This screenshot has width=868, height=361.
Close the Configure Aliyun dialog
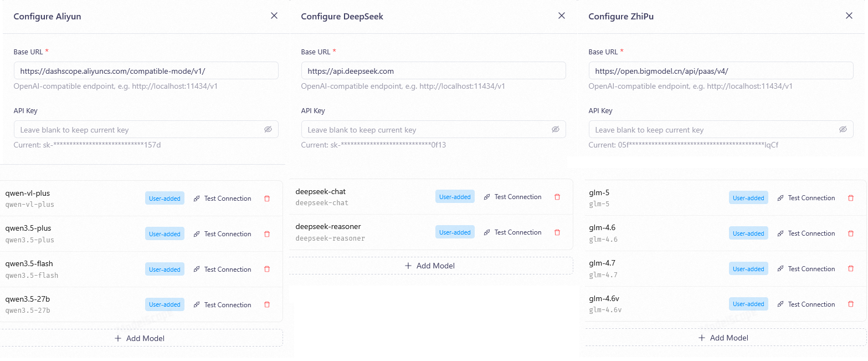point(274,16)
